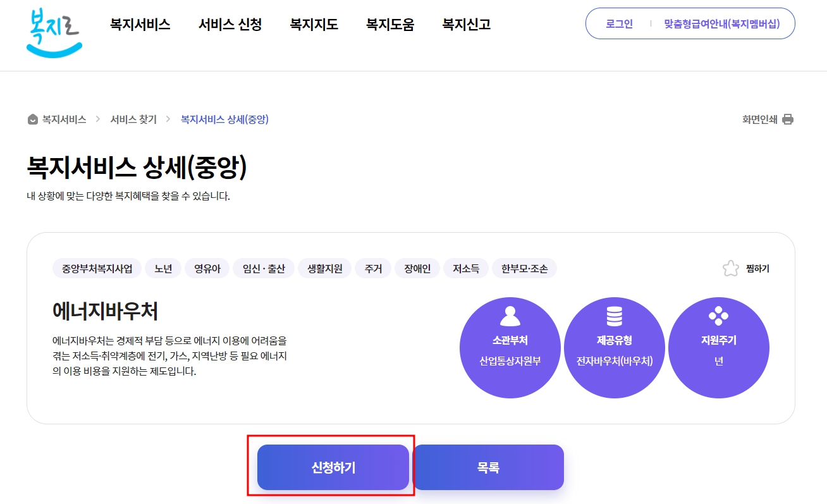This screenshot has height=504, width=827.
Task: Click the four-dot icon above 지원주기
Action: click(718, 315)
